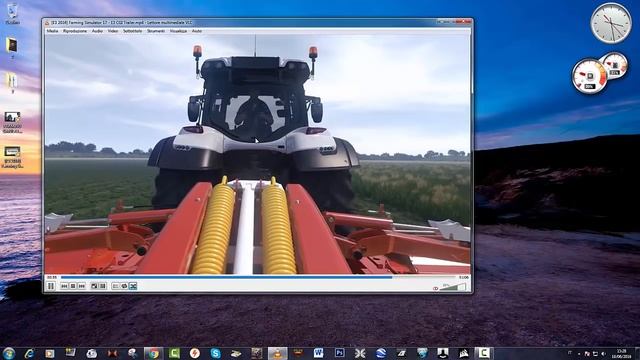
Task: Open the Camtasia recorder icon at taskbar end
Action: point(484,353)
